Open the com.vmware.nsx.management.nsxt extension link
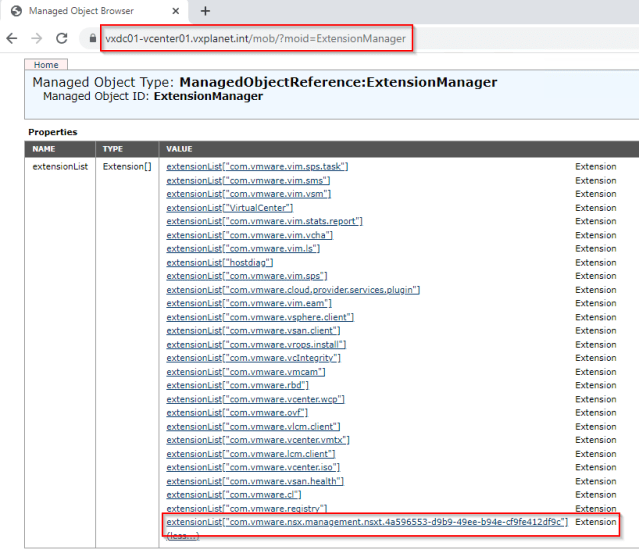 367,522
